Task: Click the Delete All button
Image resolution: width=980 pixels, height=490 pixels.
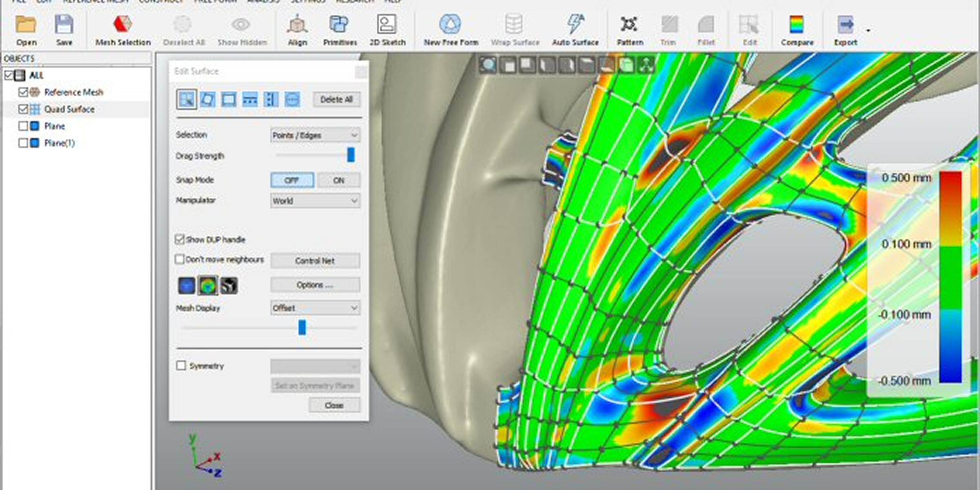Action: [336, 100]
